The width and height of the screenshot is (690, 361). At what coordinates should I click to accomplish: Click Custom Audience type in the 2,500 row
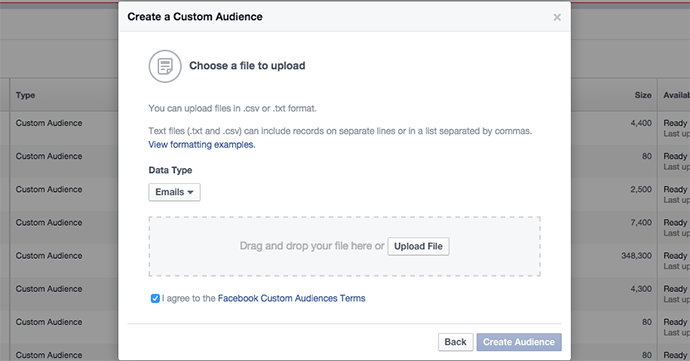49,189
